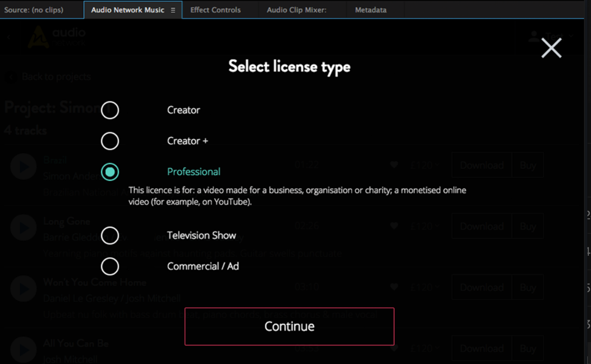Favorite the Brazil track with the heart icon
This screenshot has height=364, width=591.
[393, 165]
